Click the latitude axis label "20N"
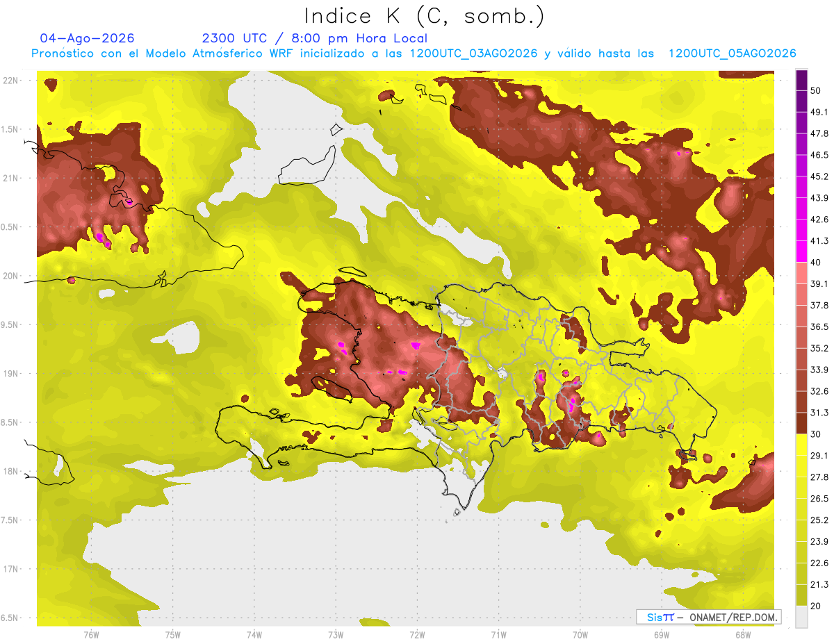Viewport: 834px width, 644px height. point(11,276)
